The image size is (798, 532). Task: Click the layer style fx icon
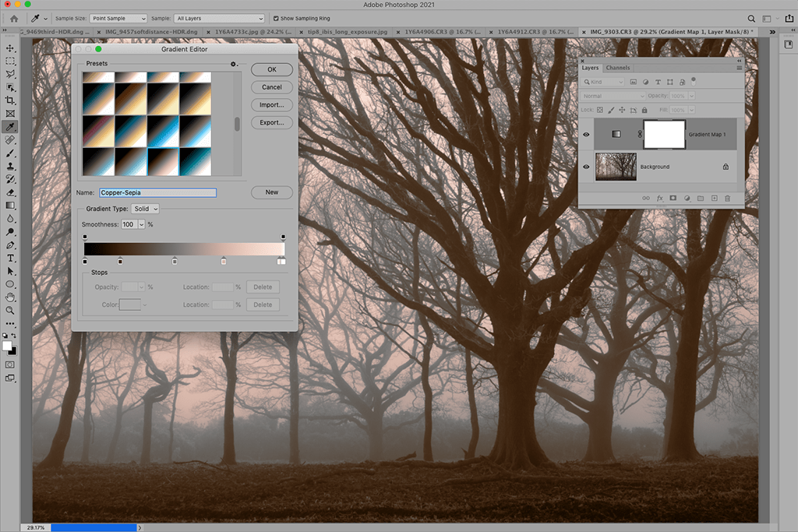[659, 199]
